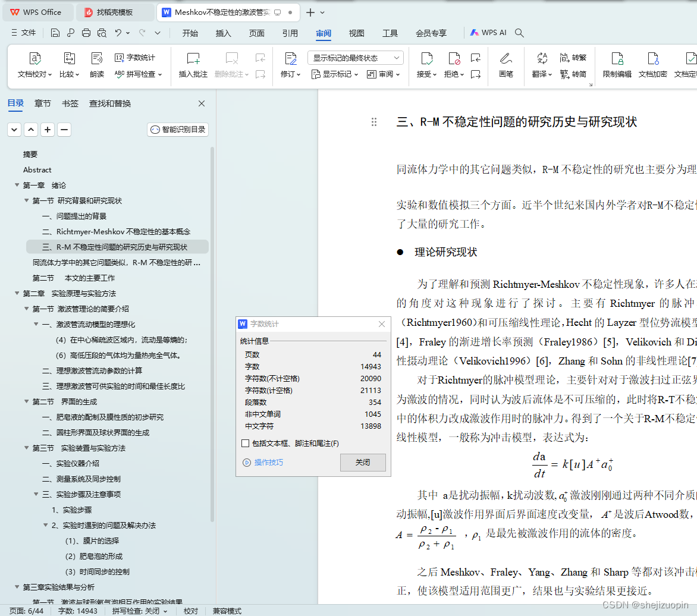697x616 pixels.
Task: Click the 文档加密 document encryption tool
Action: [x=652, y=65]
